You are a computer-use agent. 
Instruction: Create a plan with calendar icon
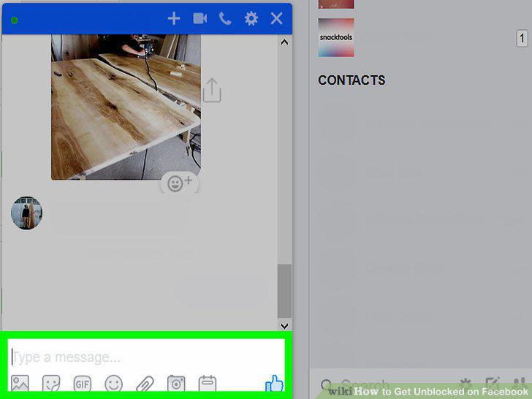click(208, 384)
